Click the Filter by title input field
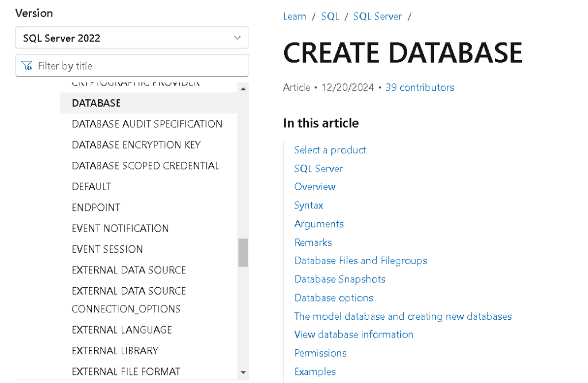 click(x=132, y=65)
